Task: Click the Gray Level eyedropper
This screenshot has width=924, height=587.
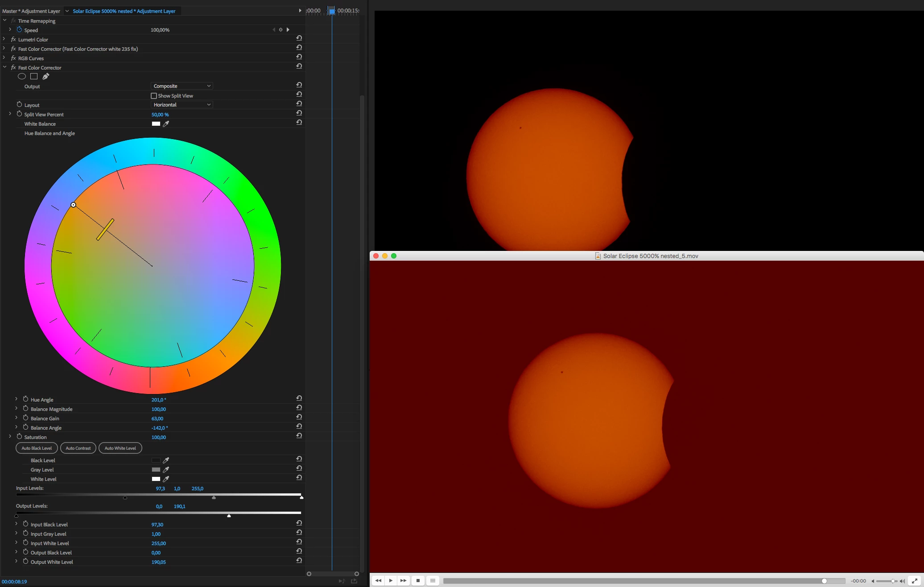Action: tap(166, 470)
